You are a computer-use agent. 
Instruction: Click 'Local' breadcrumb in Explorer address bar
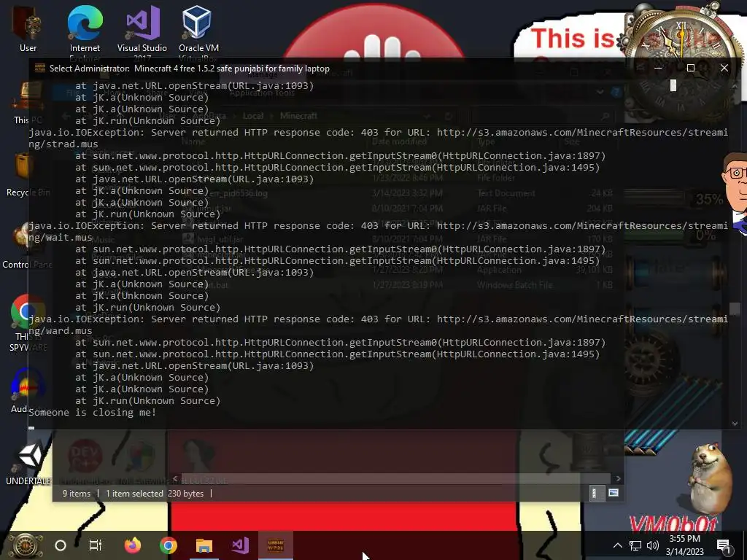(x=253, y=116)
